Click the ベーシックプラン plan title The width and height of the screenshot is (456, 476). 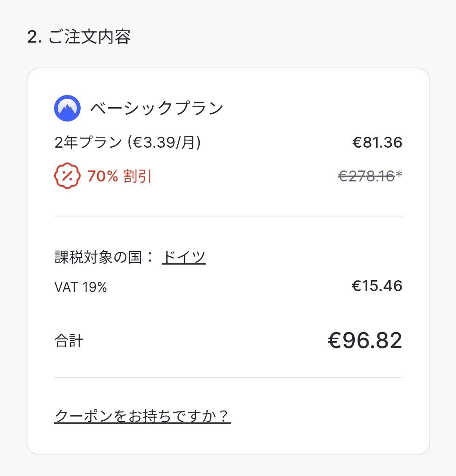tap(157, 108)
